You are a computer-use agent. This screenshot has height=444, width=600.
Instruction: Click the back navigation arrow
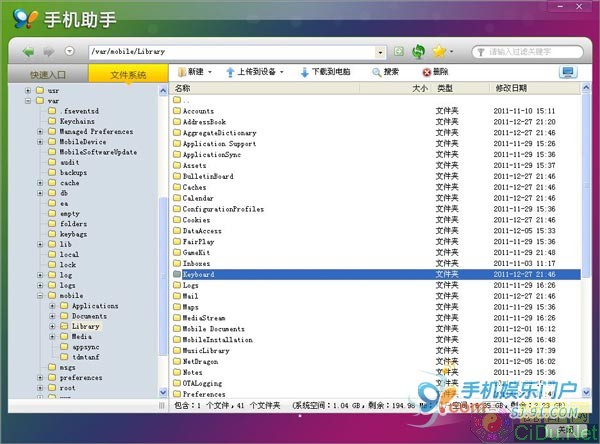point(28,51)
